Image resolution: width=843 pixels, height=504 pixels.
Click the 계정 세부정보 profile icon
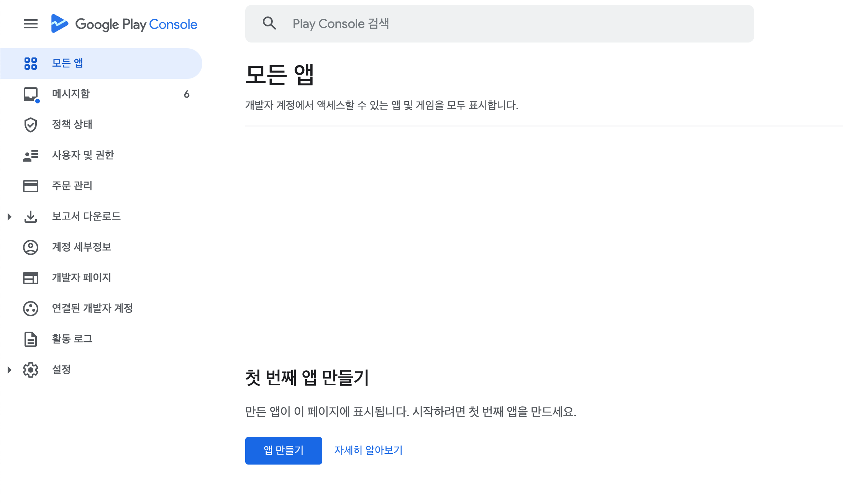click(x=31, y=247)
